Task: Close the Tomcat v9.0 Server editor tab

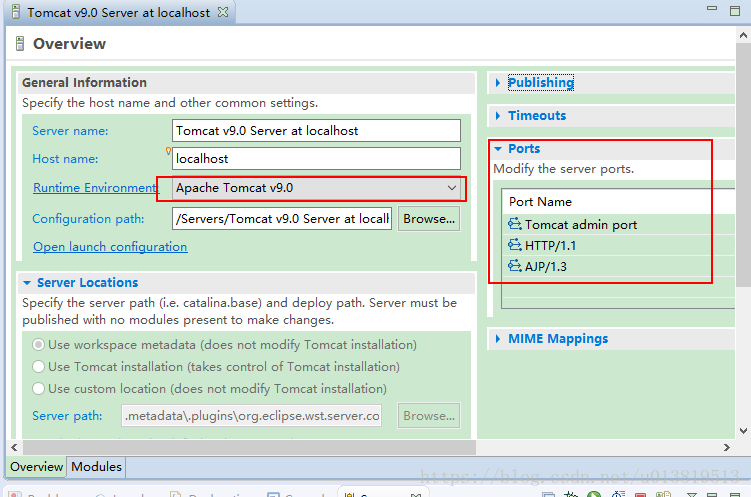Action: (x=223, y=12)
